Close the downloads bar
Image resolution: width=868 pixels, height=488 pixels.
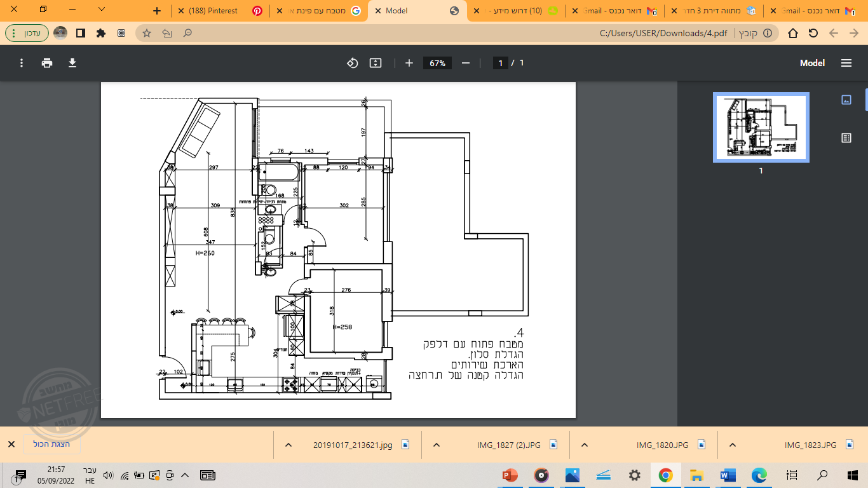click(11, 444)
